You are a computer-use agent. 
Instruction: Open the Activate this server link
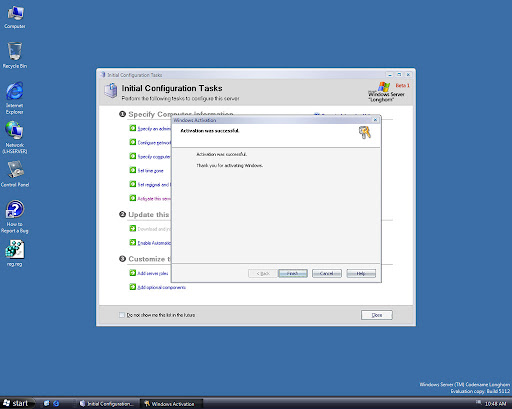tap(154, 199)
